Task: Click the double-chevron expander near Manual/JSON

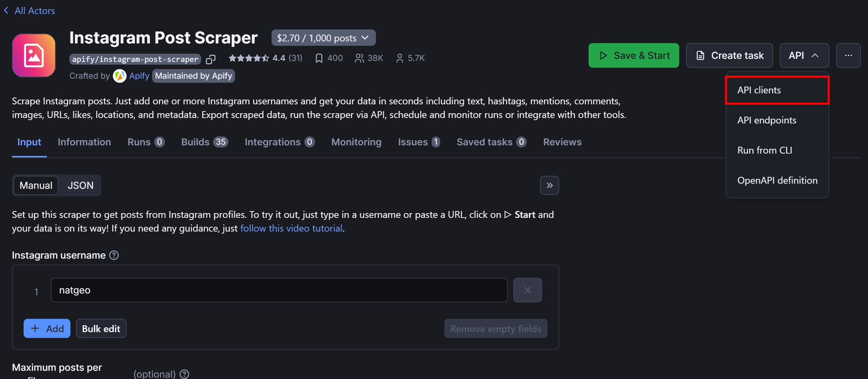Action: pos(549,185)
